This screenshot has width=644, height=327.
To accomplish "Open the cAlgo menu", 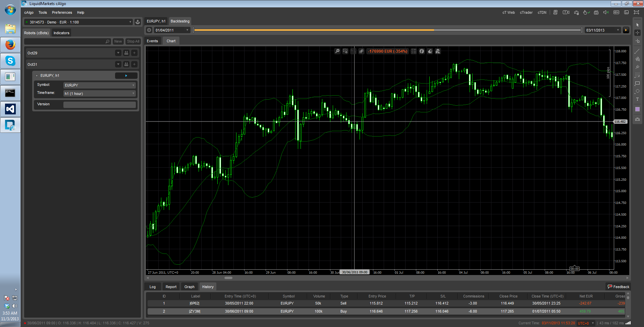I will pos(29,12).
